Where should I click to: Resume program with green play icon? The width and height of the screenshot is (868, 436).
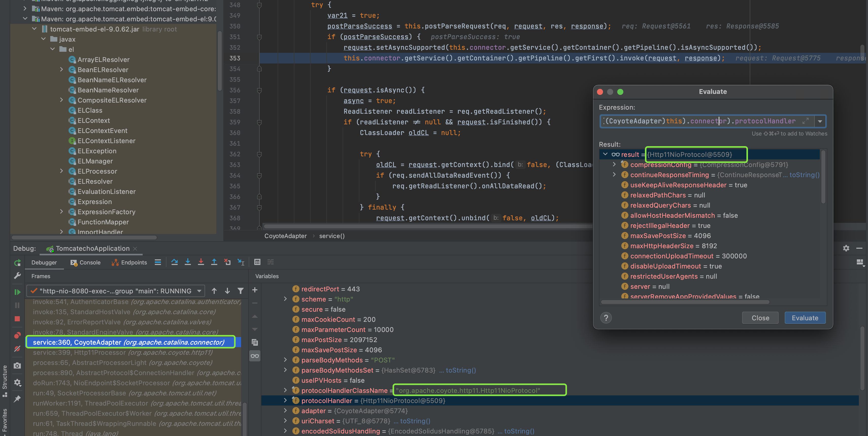pos(17,292)
